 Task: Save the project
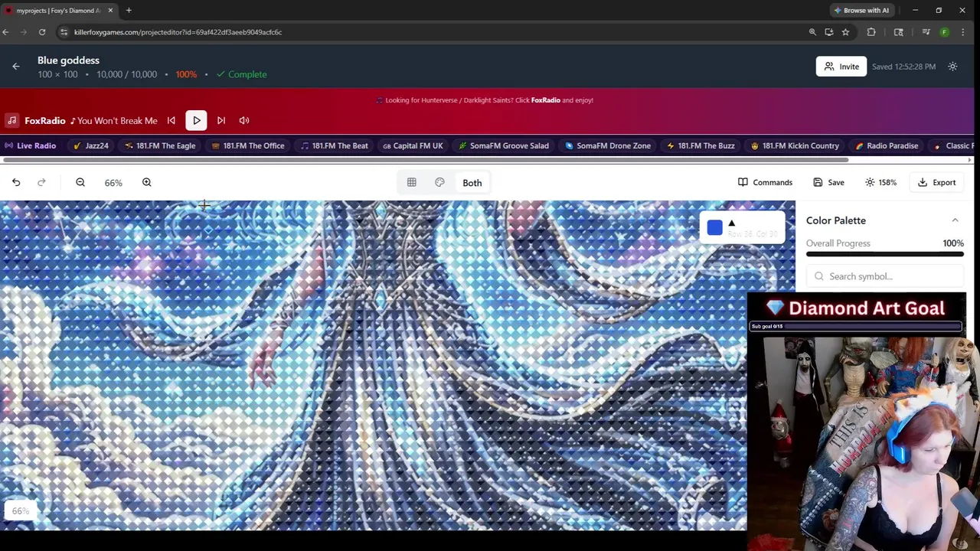tap(828, 182)
